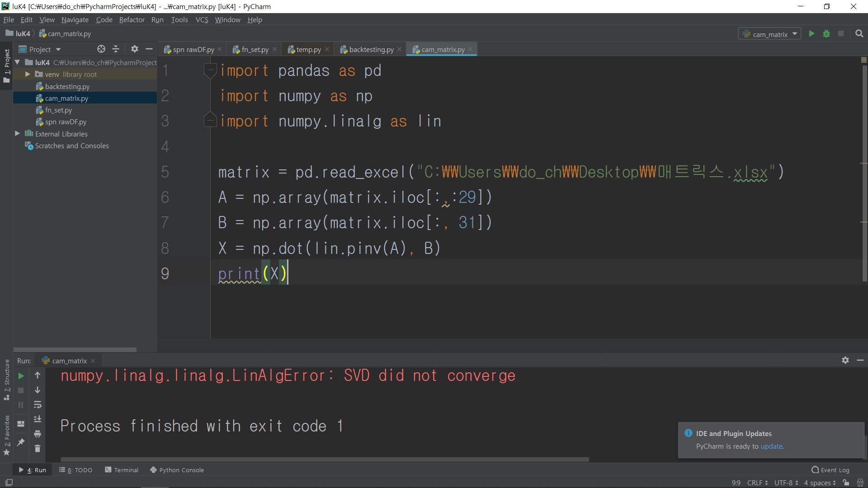Click the update link in notification
The width and height of the screenshot is (868, 488).
coord(771,446)
